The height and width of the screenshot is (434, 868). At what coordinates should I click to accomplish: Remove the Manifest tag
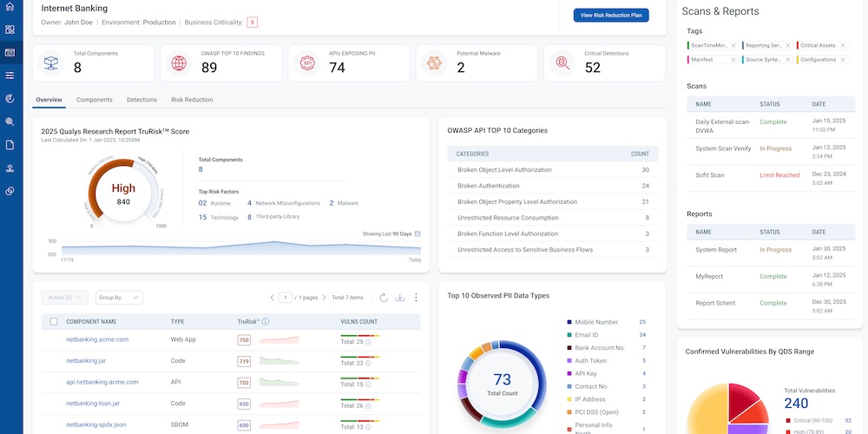click(733, 59)
